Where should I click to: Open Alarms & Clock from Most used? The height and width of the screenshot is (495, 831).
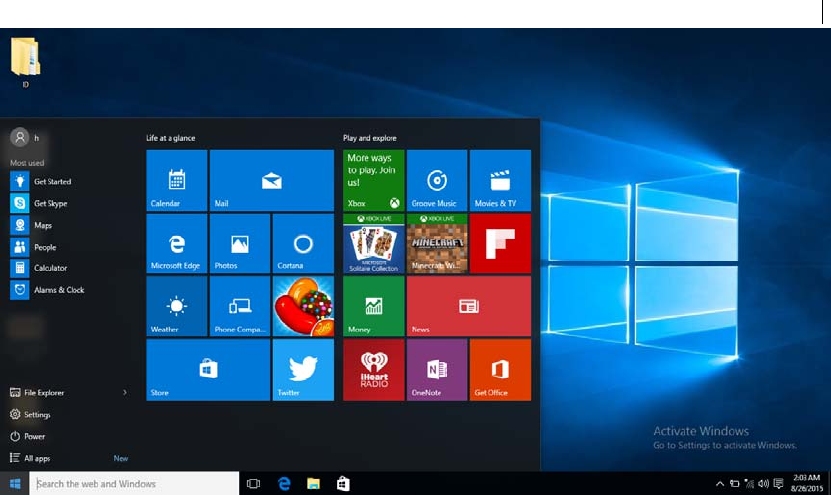47,290
